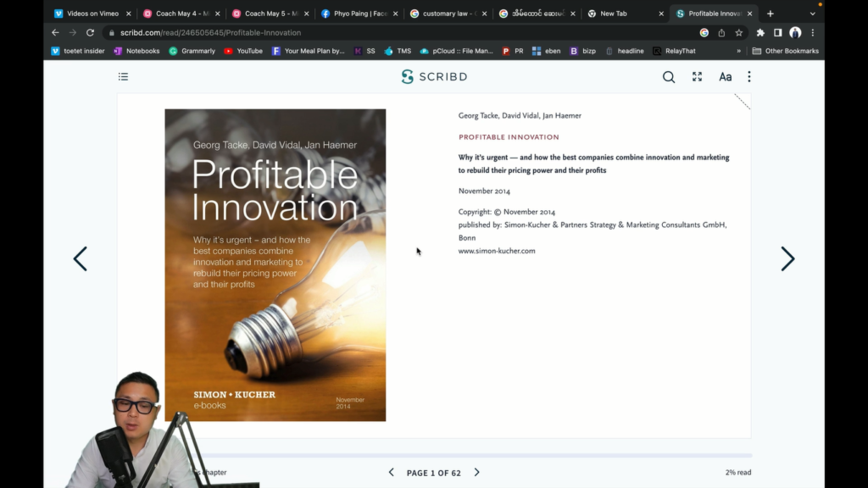Open the Grammarly bookmark
This screenshot has width=868, height=488.
point(192,51)
